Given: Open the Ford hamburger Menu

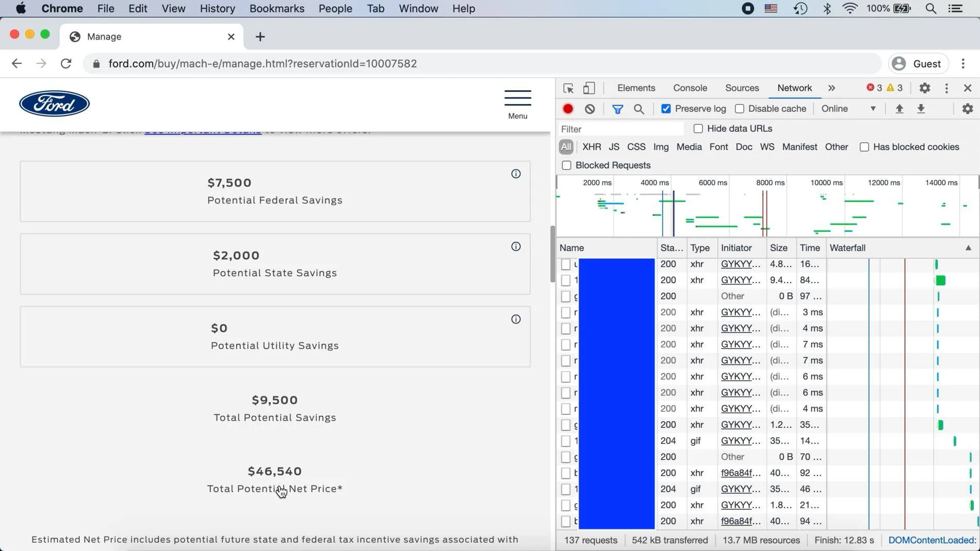Looking at the screenshot, I should [x=518, y=105].
